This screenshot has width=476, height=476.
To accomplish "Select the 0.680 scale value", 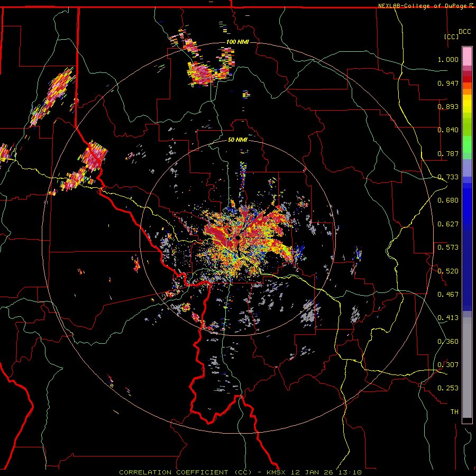I will (x=448, y=200).
